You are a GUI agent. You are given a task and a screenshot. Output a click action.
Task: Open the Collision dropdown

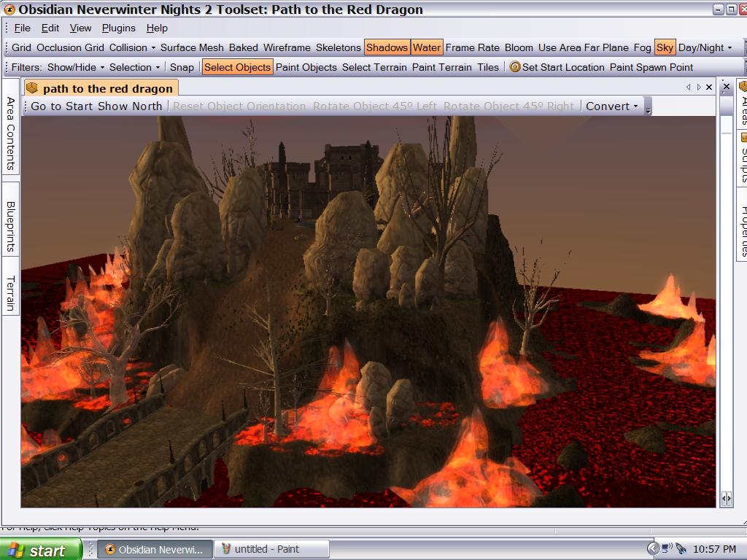click(x=132, y=47)
